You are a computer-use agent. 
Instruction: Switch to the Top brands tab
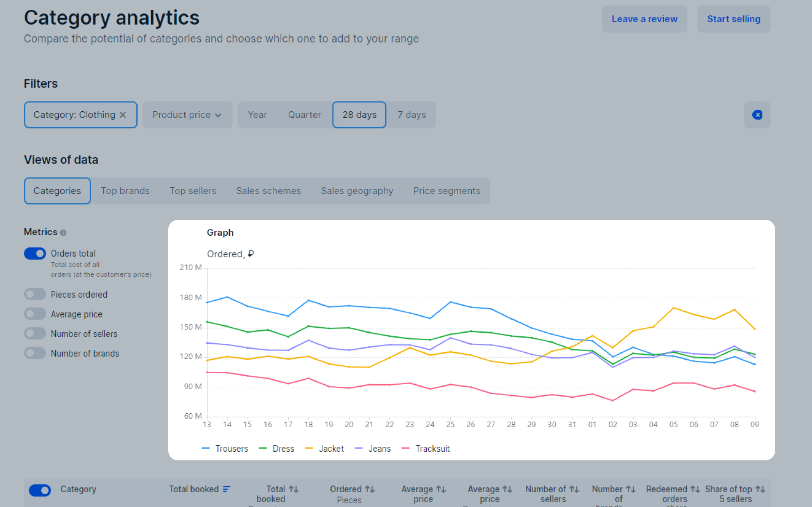(x=125, y=191)
